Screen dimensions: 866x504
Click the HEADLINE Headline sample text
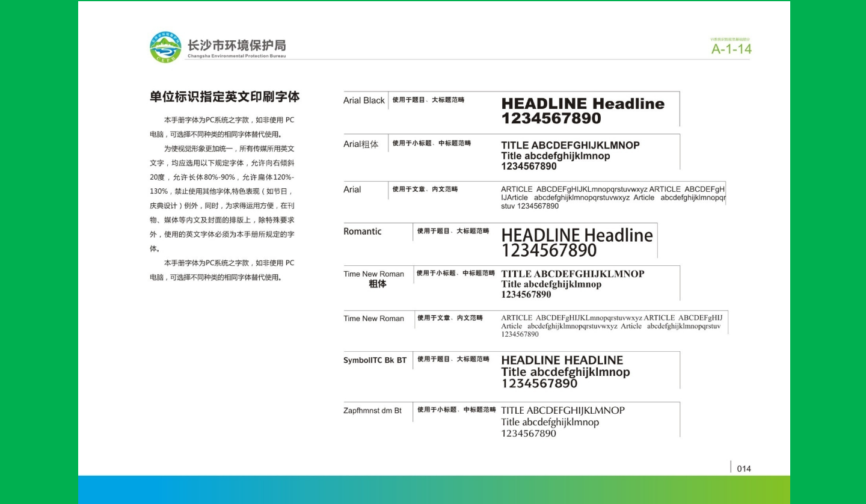[x=583, y=103]
